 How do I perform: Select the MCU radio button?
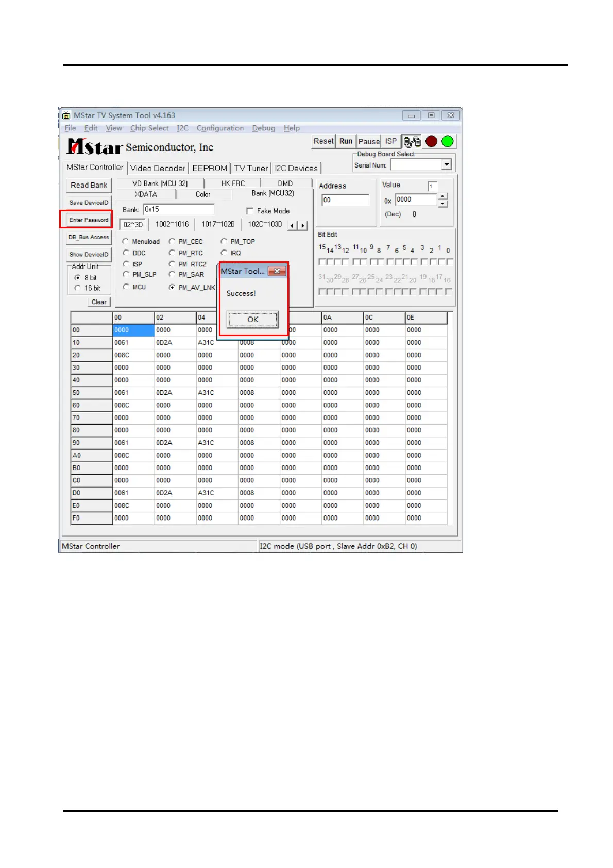pos(125,287)
